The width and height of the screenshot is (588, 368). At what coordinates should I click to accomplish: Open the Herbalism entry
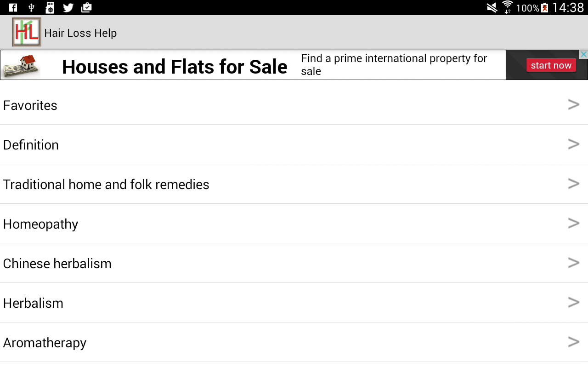33,303
